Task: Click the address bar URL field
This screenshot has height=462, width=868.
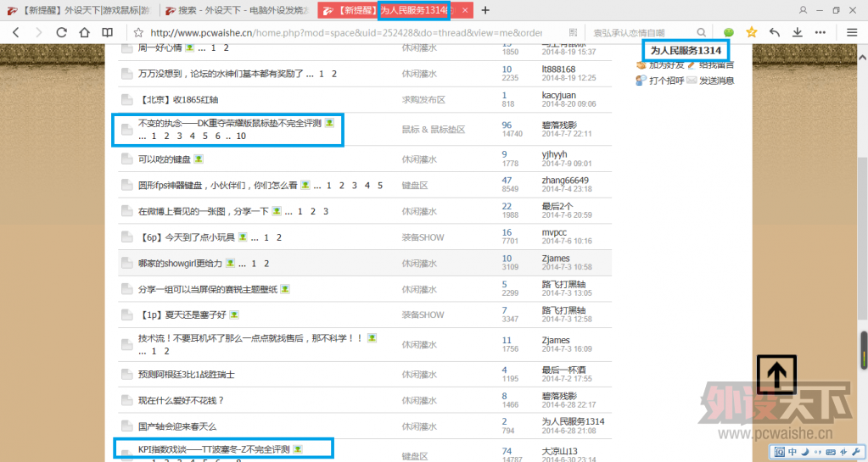Action: 346,33
